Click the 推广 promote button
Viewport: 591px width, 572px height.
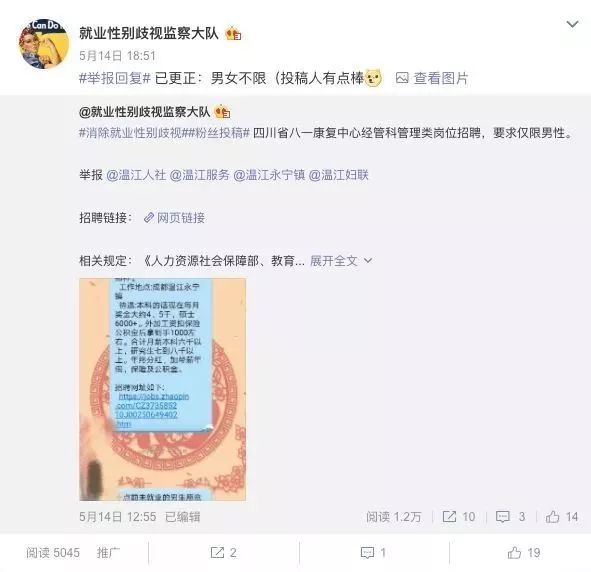[x=108, y=553]
